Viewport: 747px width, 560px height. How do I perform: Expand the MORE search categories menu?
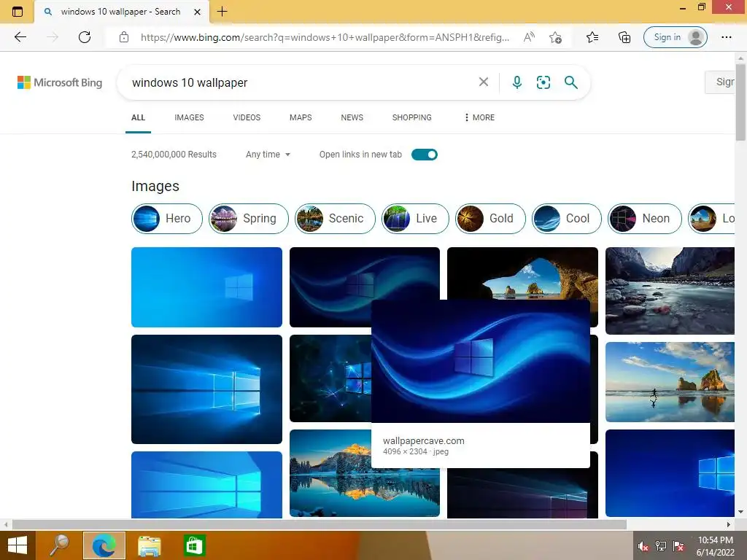479,117
